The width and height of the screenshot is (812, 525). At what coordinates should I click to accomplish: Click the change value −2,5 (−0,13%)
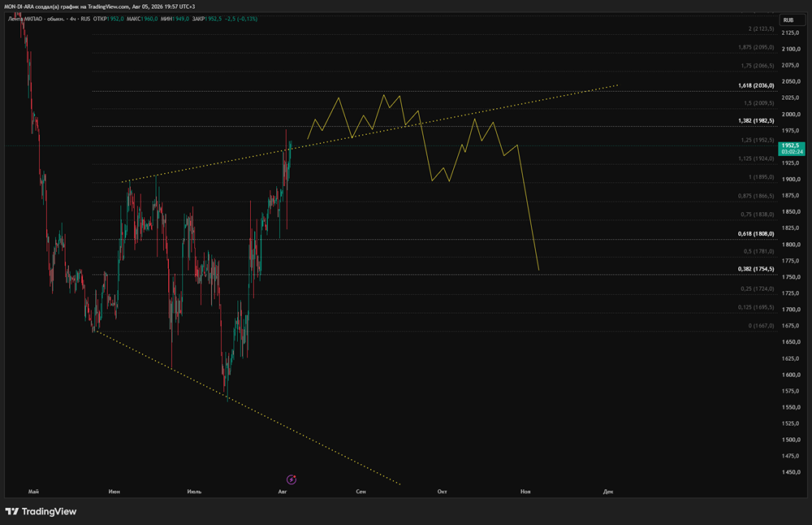[241, 19]
